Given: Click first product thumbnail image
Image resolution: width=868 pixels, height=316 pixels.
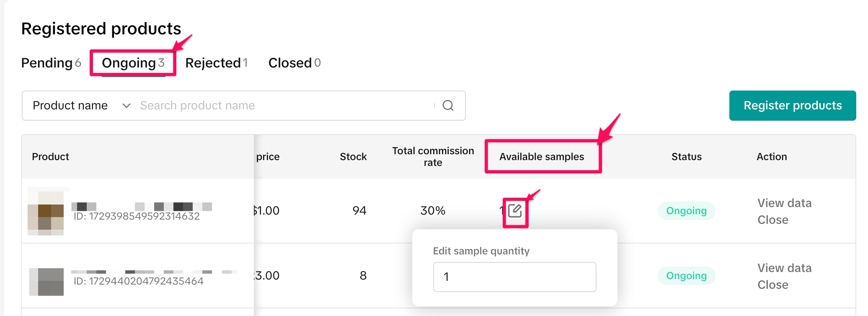Looking at the screenshot, I should tap(46, 211).
